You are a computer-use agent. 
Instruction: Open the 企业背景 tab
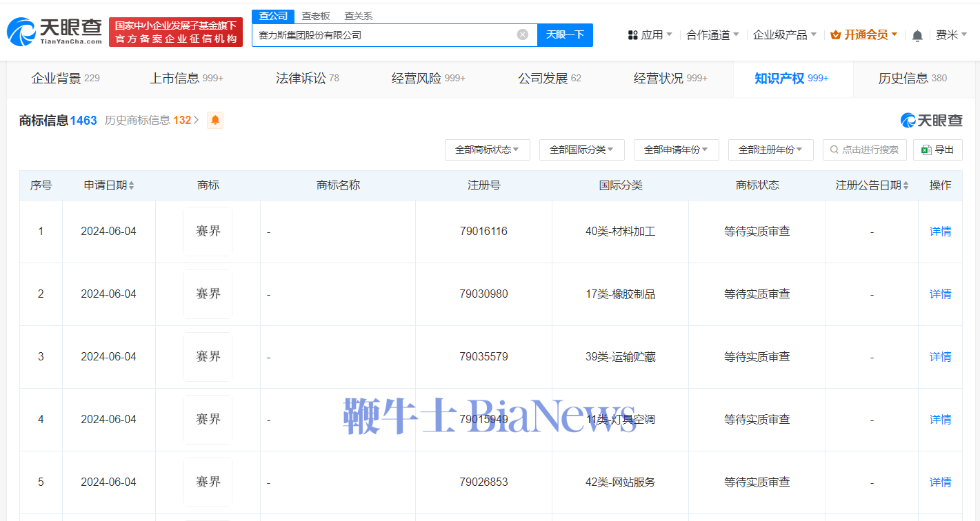tap(66, 79)
